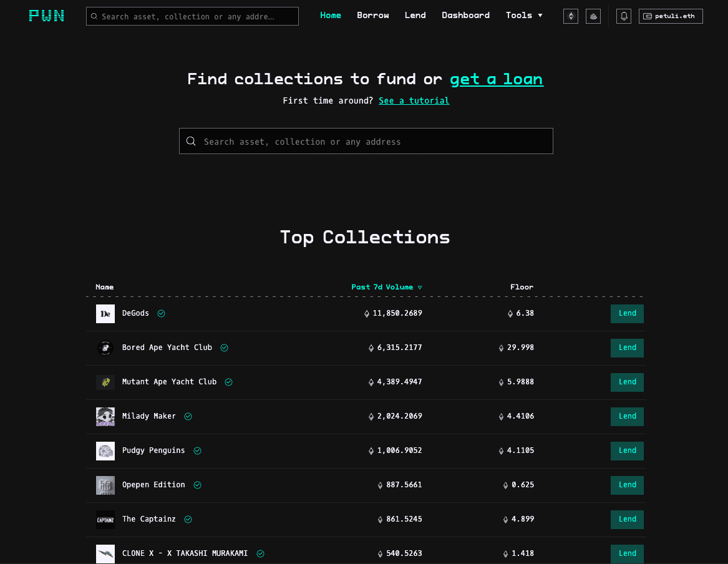Focus the main collection search field
The height and width of the screenshot is (564, 728).
pos(366,141)
